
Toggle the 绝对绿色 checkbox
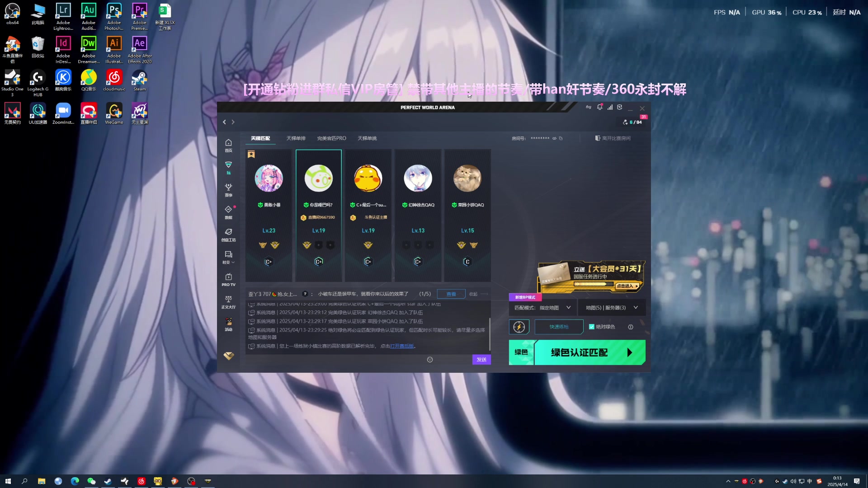click(x=591, y=327)
